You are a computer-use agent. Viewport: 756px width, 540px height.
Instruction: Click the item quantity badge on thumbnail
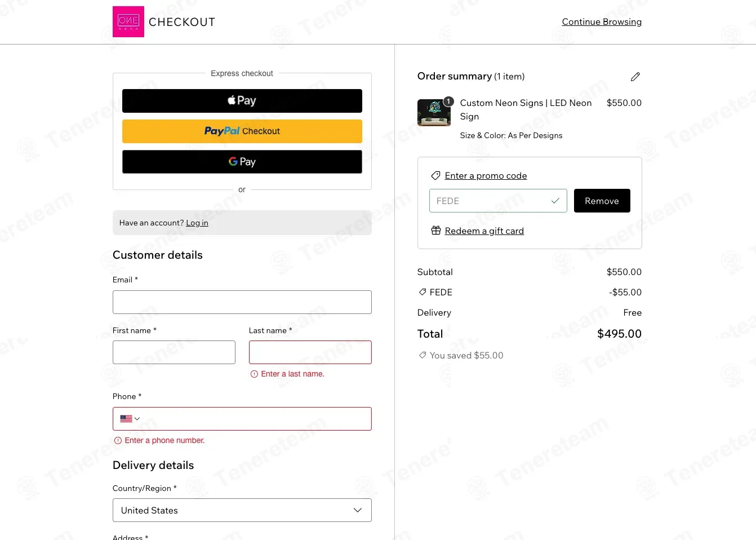coord(448,101)
